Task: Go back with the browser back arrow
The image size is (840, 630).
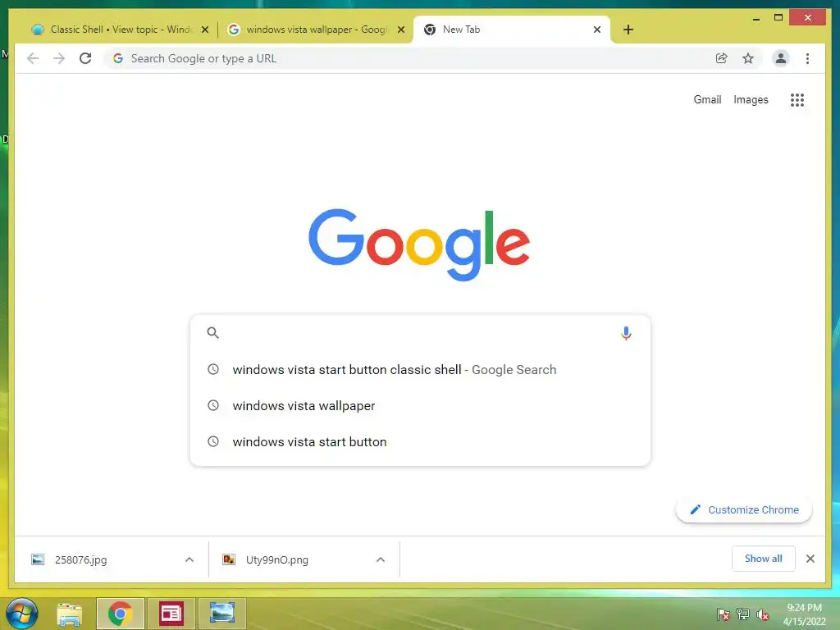Action: click(33, 58)
